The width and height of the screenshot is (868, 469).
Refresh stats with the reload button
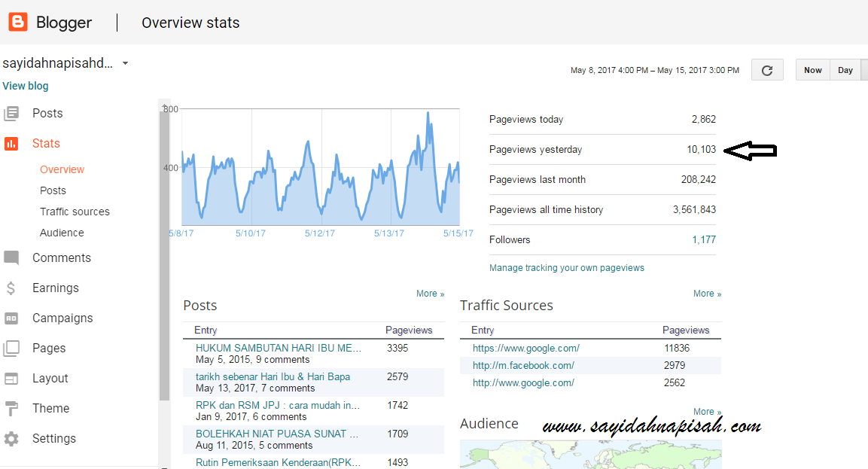coord(767,70)
